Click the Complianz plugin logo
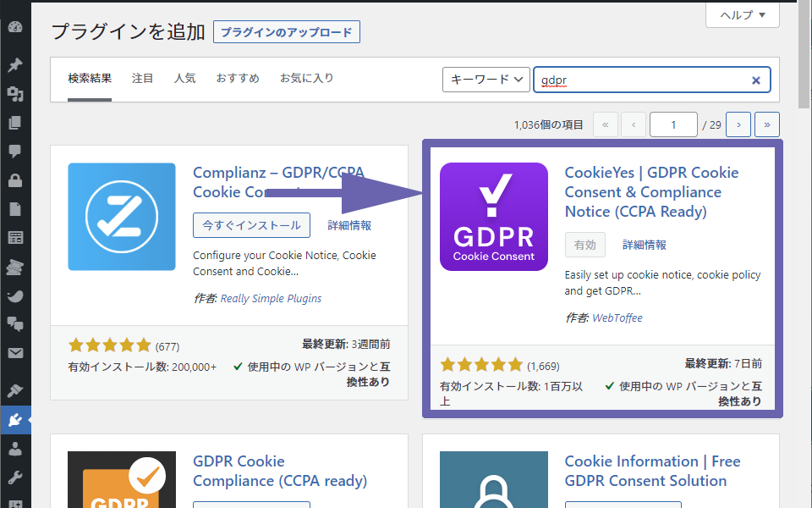The height and width of the screenshot is (508, 812). [x=122, y=217]
